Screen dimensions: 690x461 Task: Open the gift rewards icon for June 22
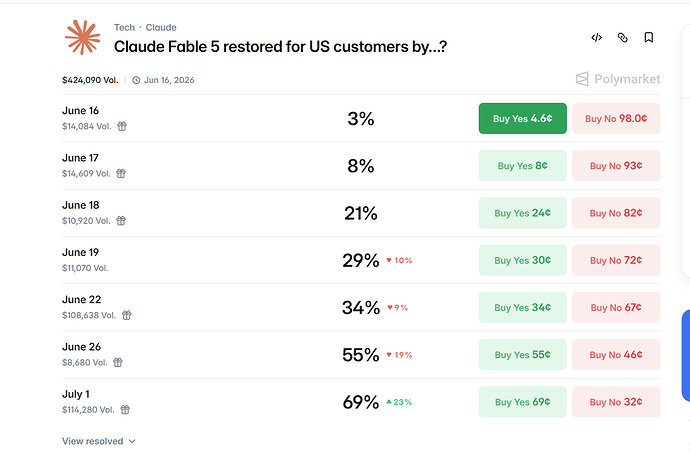(x=126, y=315)
